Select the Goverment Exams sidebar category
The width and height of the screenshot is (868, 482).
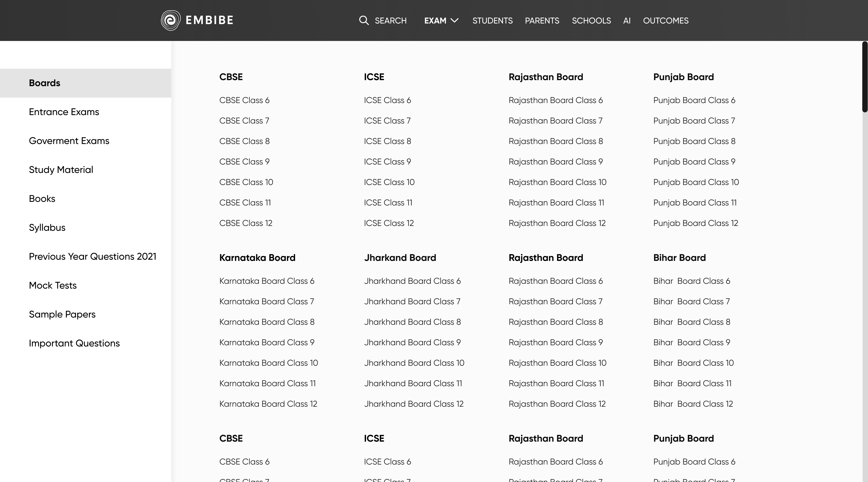pyautogui.click(x=86, y=141)
